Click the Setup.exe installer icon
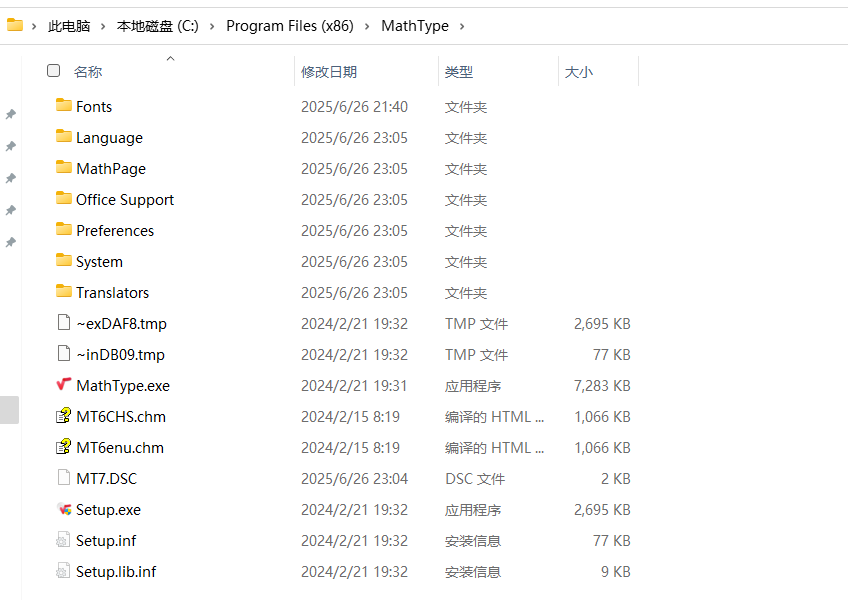The height and width of the screenshot is (600, 848). [x=64, y=509]
